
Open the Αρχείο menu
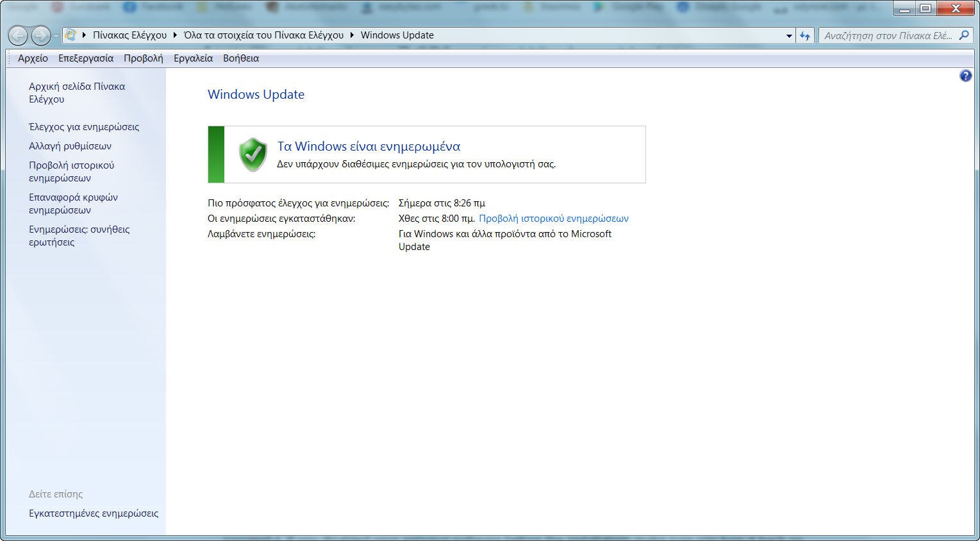[x=33, y=58]
